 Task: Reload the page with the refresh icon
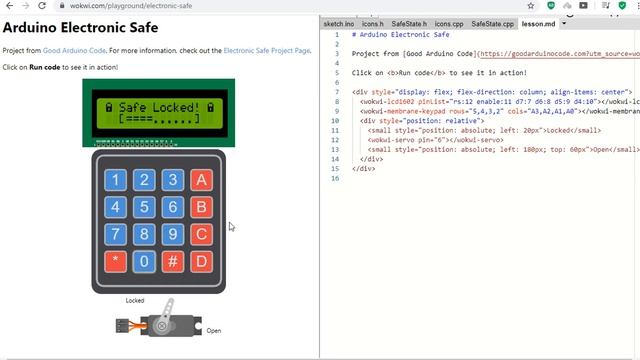42,6
